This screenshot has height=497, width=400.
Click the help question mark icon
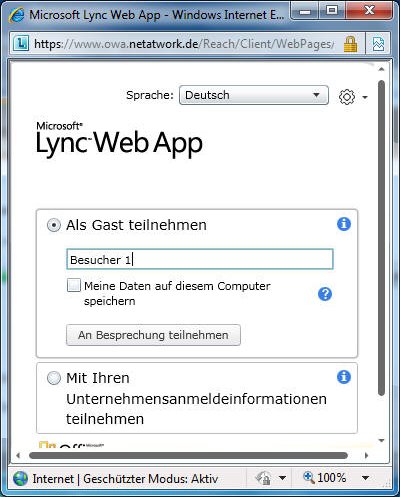(x=325, y=294)
